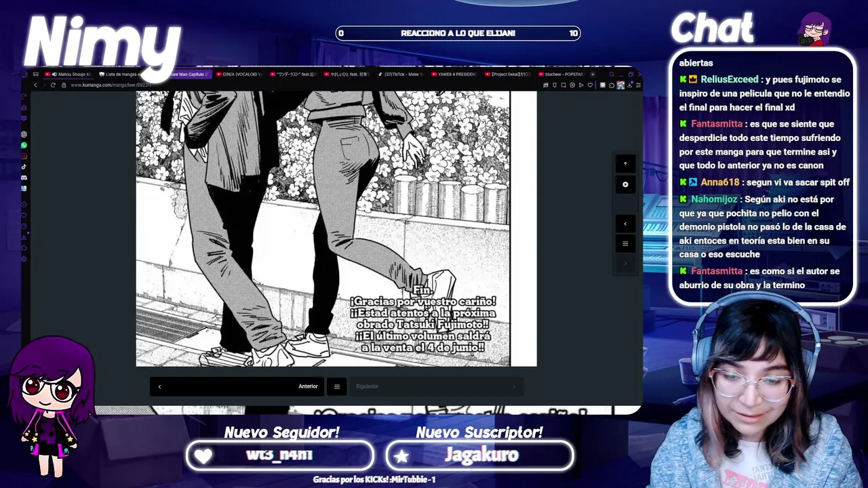Open the translate sidebar icon
This screenshot has width=868, height=488.
tap(24, 188)
